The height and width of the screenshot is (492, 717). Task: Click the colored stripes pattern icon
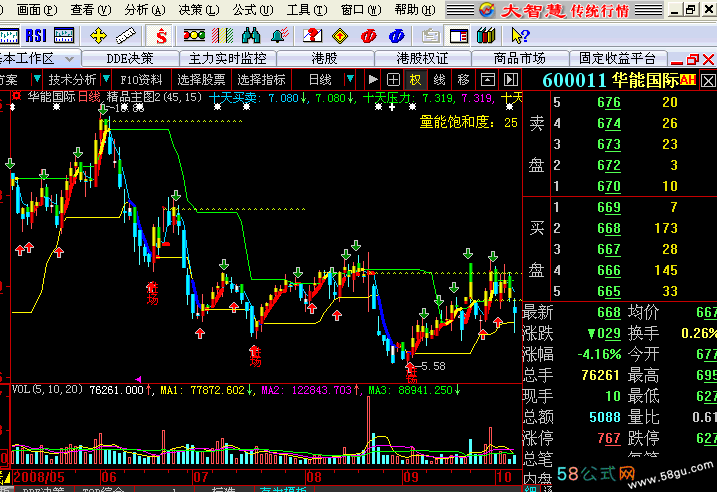tap(223, 36)
